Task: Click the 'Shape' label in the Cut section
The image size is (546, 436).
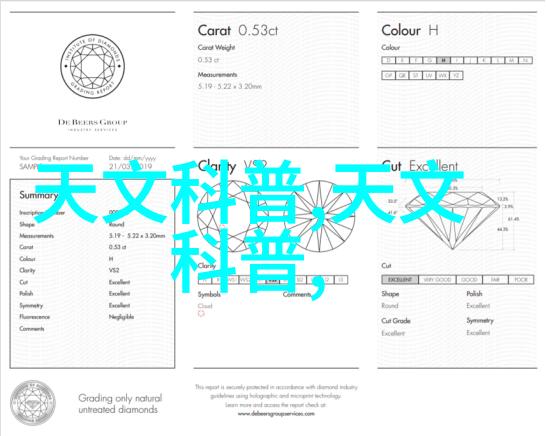Action: tap(390, 294)
